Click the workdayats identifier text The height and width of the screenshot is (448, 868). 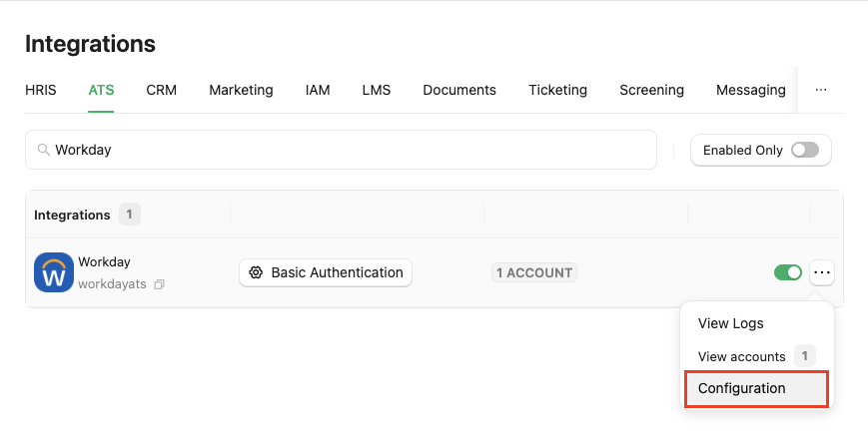(x=113, y=284)
